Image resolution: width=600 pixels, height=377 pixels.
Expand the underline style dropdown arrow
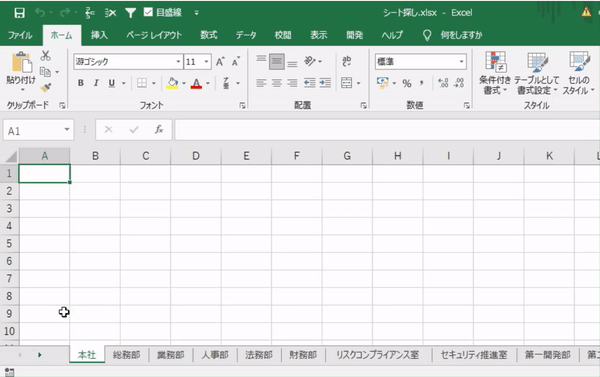point(124,83)
